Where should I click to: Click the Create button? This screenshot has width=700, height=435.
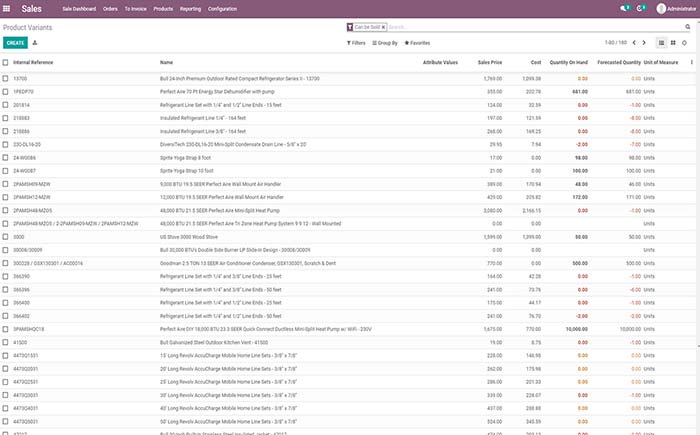[x=15, y=43]
